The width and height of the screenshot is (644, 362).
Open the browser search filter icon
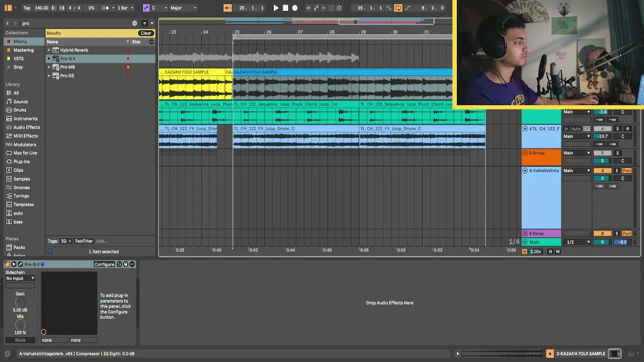pos(144,23)
